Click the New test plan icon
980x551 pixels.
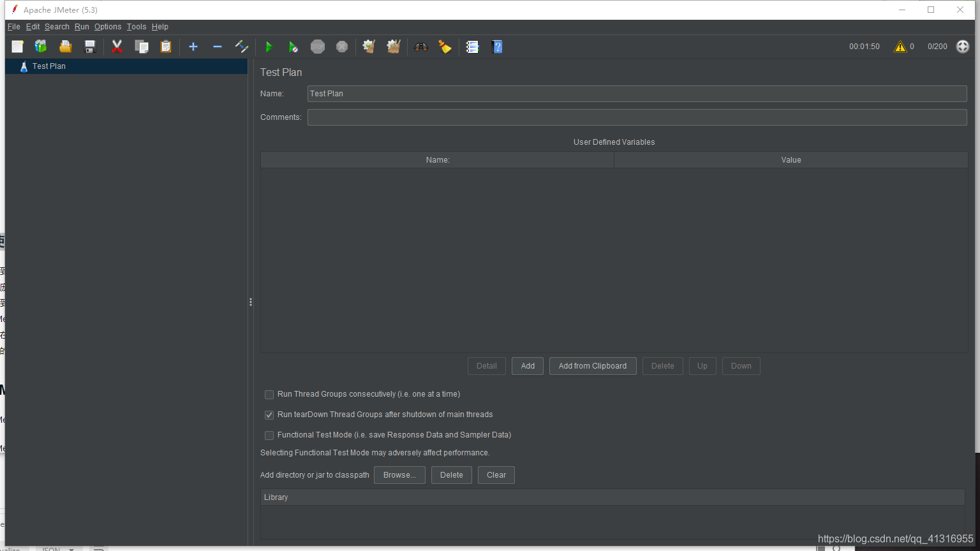point(17,47)
